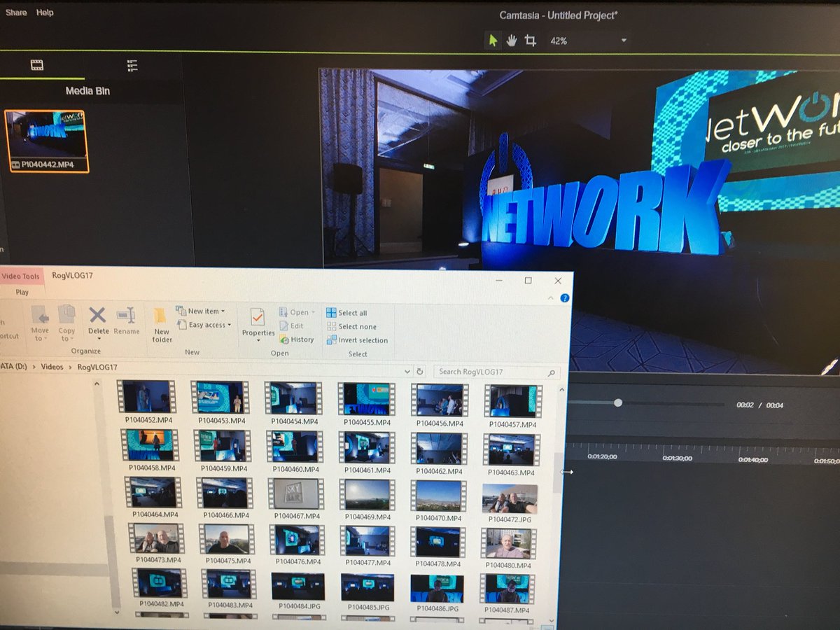
Task: Select image file P1040485.JPG
Action: point(367,592)
